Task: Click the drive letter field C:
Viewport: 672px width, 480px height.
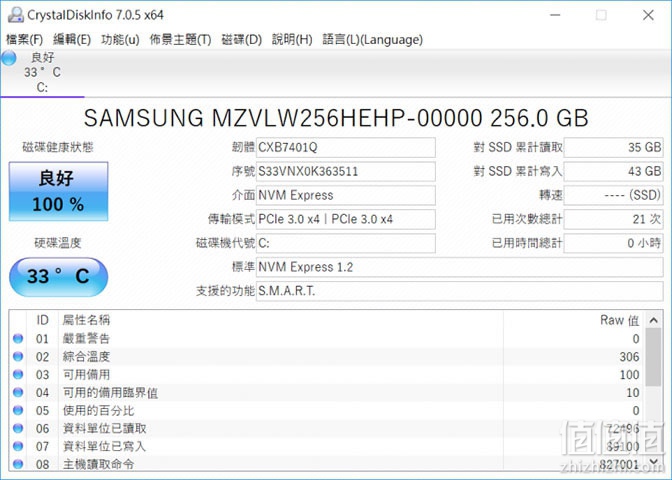Action: coord(346,243)
